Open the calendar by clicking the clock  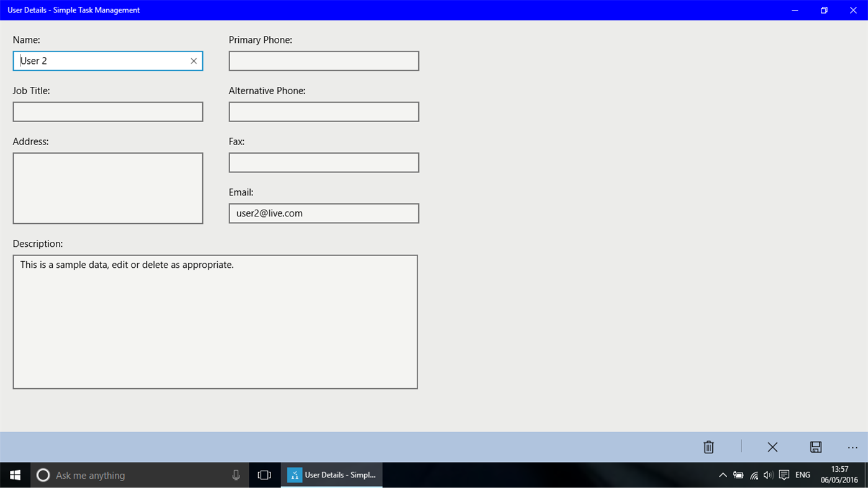click(838, 475)
